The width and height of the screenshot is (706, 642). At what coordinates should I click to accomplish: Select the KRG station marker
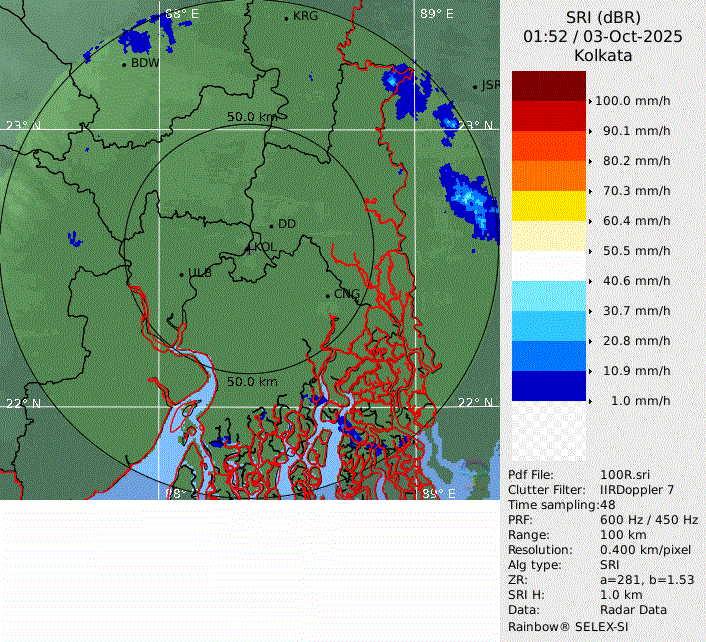tap(286, 18)
